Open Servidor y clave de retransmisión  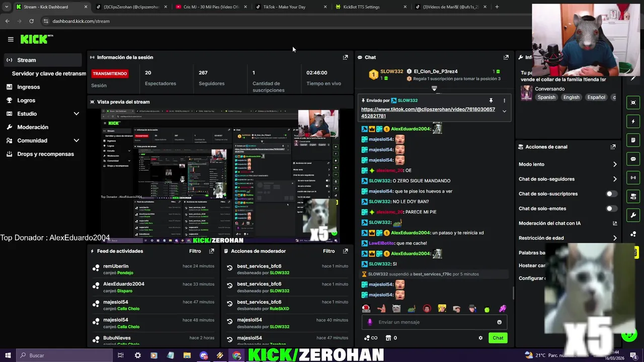(x=49, y=73)
